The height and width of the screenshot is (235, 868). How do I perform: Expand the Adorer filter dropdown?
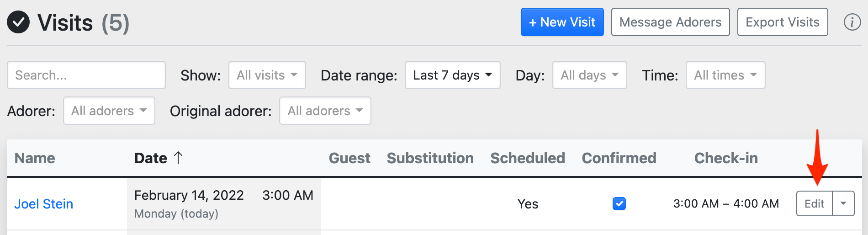coord(109,111)
